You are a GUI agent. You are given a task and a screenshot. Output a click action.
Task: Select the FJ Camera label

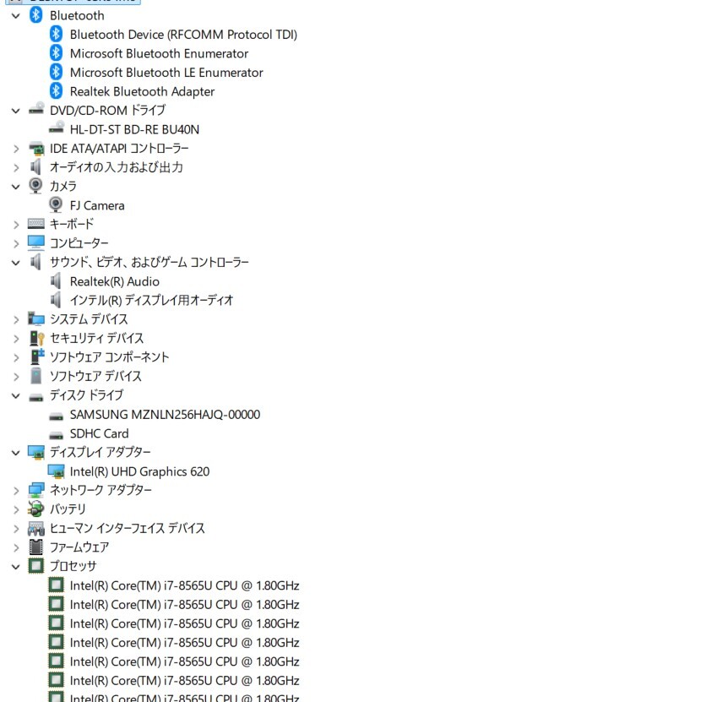coord(97,205)
